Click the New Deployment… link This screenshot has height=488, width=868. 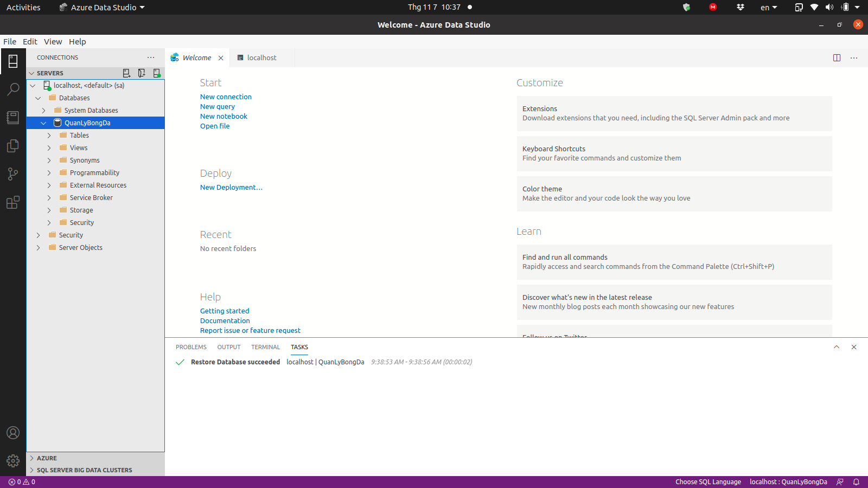[x=231, y=188]
